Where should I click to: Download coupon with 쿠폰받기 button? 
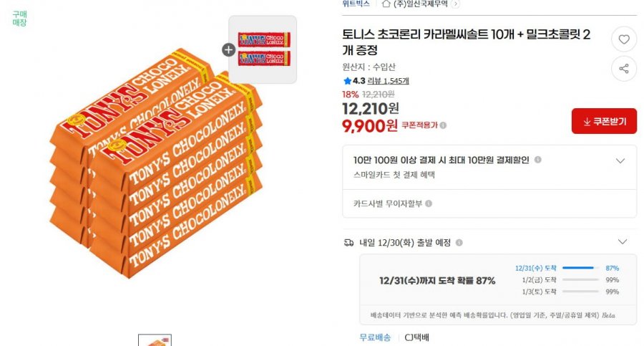point(604,121)
